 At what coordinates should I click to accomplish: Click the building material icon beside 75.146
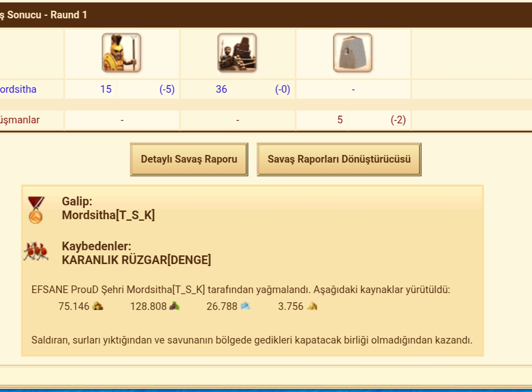point(98,306)
